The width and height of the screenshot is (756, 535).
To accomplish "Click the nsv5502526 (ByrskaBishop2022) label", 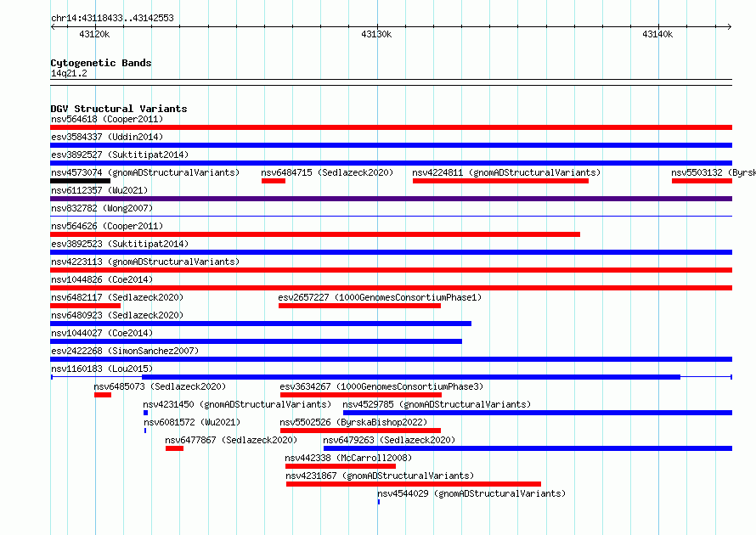I will point(353,422).
